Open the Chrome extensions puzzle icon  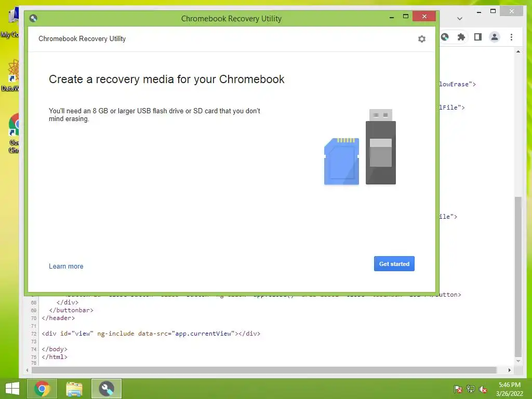(x=461, y=37)
